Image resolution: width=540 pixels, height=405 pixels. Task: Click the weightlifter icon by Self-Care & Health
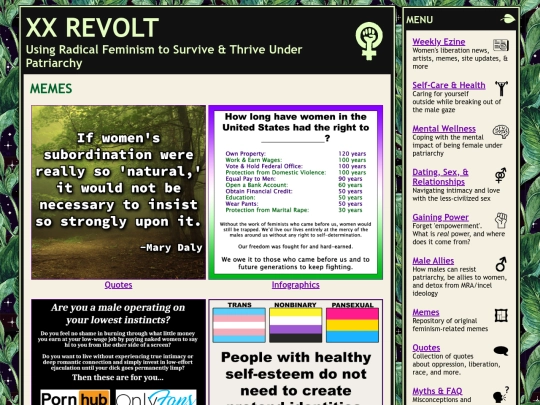click(501, 88)
